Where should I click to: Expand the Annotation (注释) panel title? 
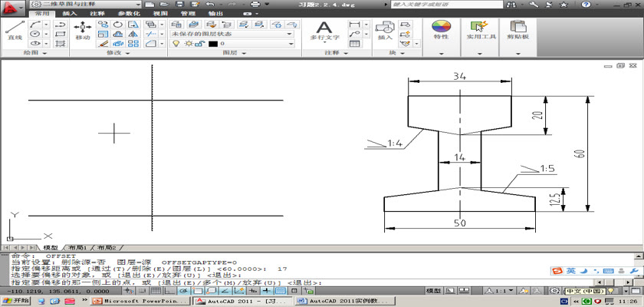337,53
